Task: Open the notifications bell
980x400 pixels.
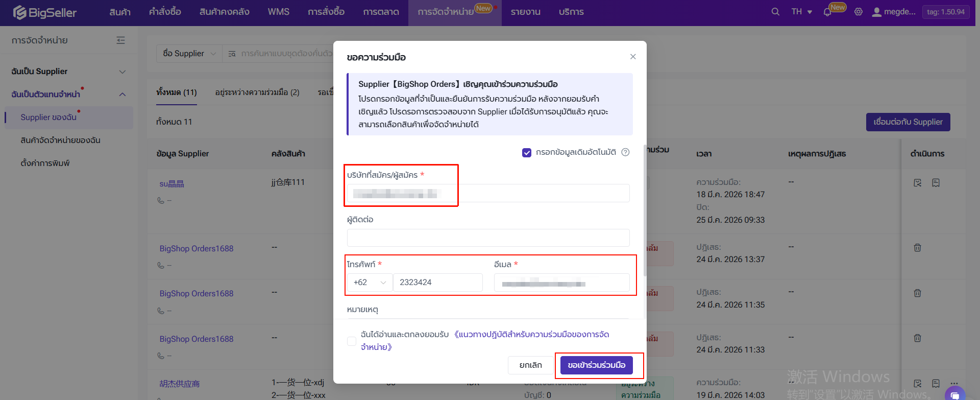Action: coord(827,12)
